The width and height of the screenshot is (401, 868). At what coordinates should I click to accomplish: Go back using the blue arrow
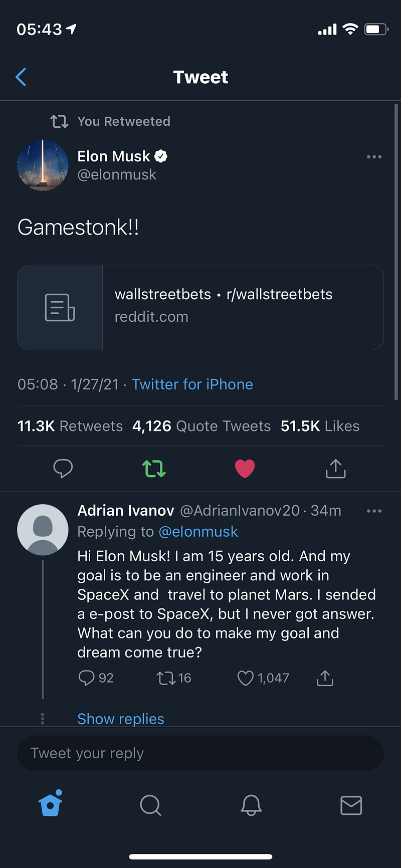(x=21, y=77)
